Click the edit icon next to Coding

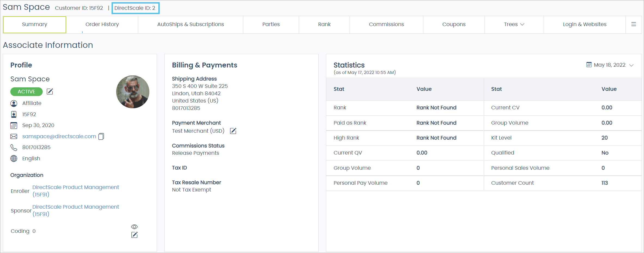coord(134,235)
